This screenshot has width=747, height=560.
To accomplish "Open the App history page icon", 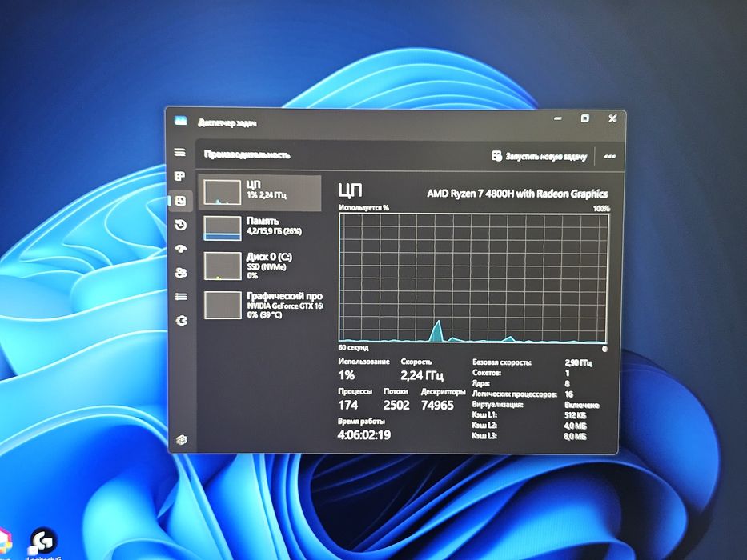I will coord(180,225).
